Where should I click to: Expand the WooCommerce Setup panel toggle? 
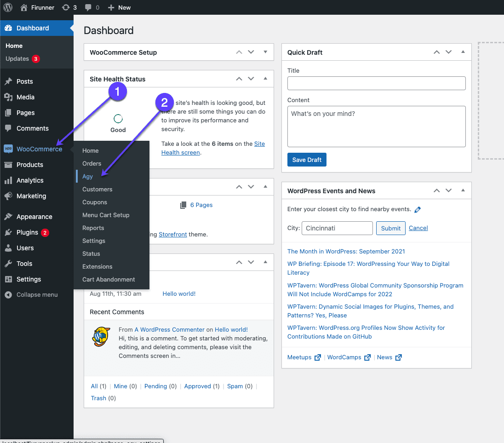tap(265, 52)
